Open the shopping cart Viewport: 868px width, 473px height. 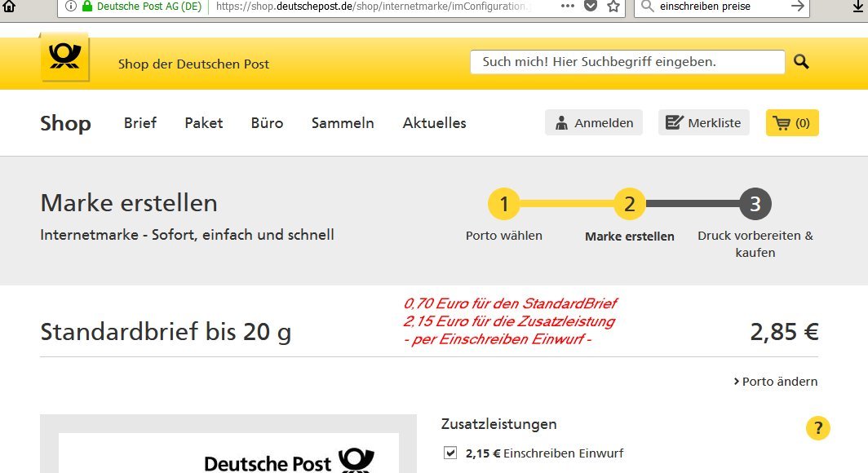point(791,123)
